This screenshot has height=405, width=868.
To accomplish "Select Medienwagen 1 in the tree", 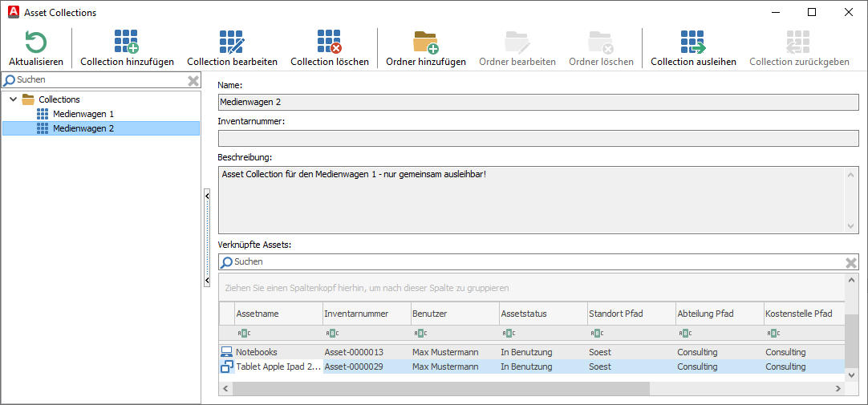I will (x=83, y=114).
